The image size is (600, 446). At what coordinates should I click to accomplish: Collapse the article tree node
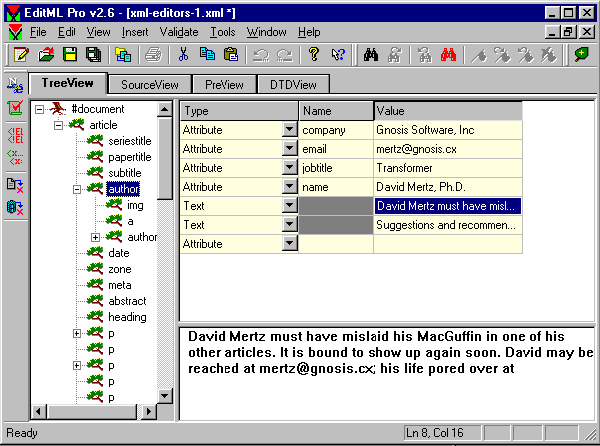[x=58, y=125]
